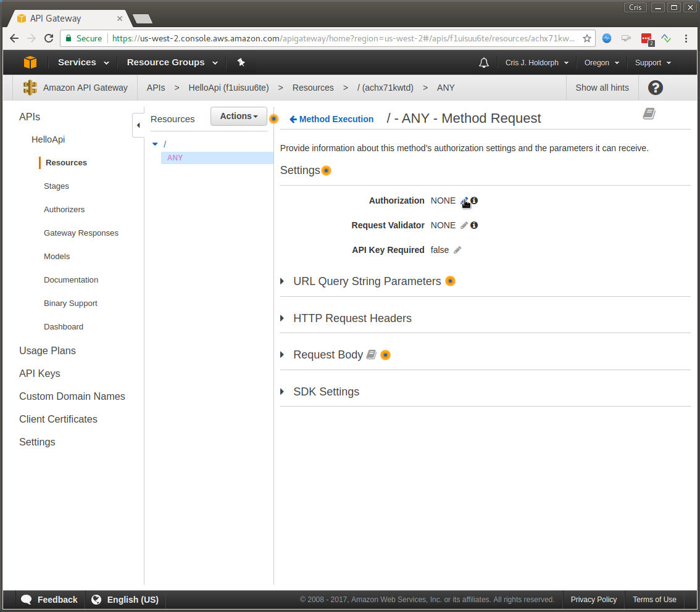Open Stages in the sidebar
Viewport: 700px width, 612px height.
(56, 186)
